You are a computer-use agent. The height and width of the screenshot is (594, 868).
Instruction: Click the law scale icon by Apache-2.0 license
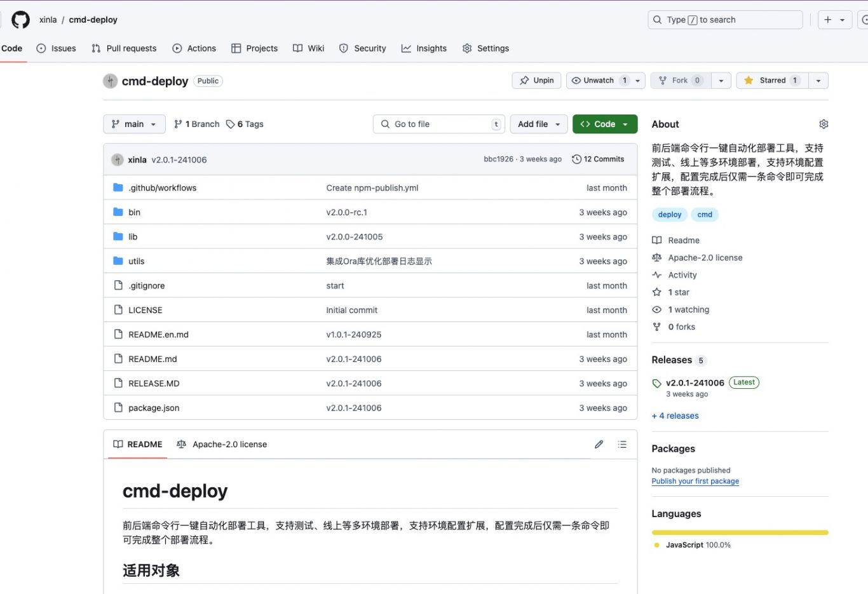click(x=657, y=257)
